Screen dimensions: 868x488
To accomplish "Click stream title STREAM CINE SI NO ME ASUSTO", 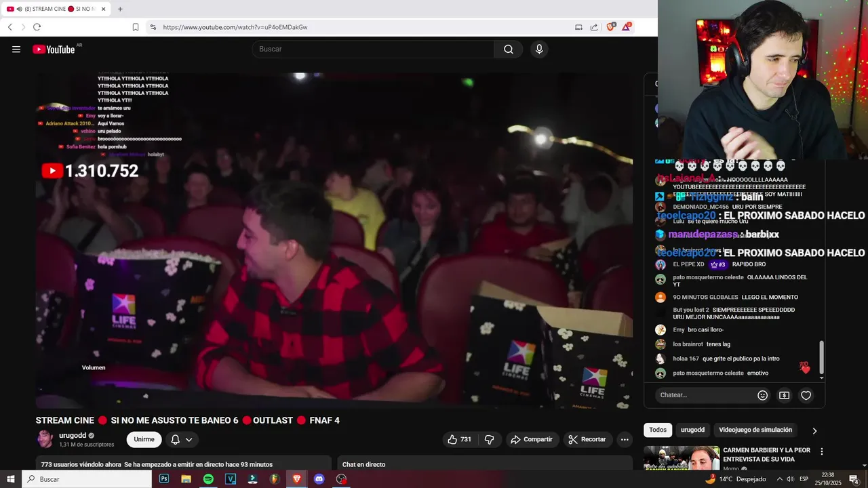I will (x=188, y=420).
